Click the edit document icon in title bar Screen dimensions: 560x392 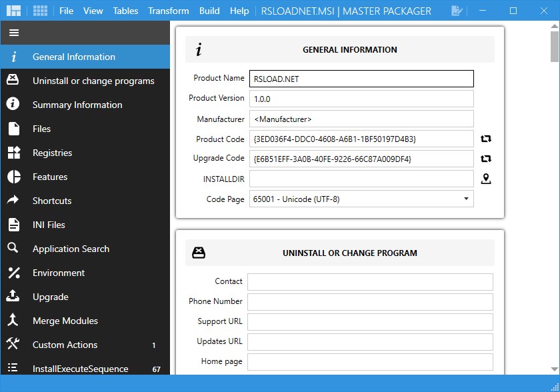[457, 11]
